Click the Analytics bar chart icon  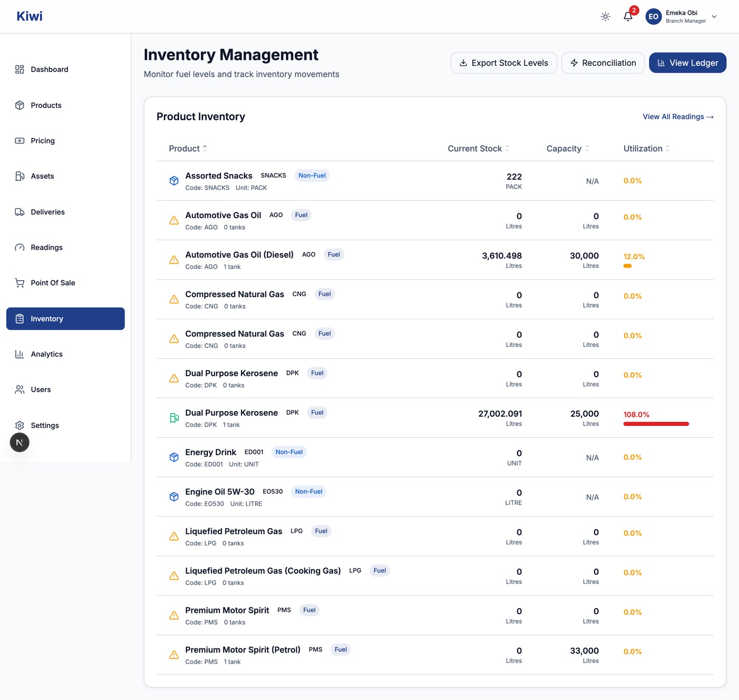(20, 354)
